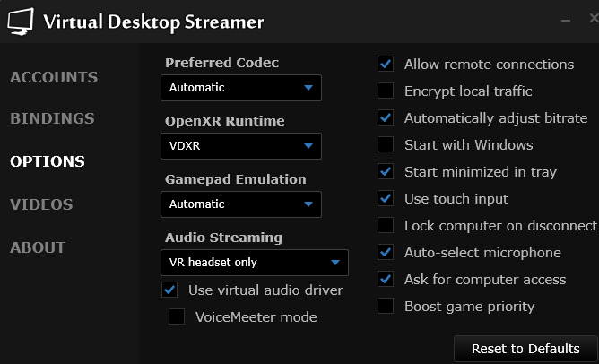
Task: Click the Virtual Desktop Streamer monitor logo
Action: coord(21,22)
